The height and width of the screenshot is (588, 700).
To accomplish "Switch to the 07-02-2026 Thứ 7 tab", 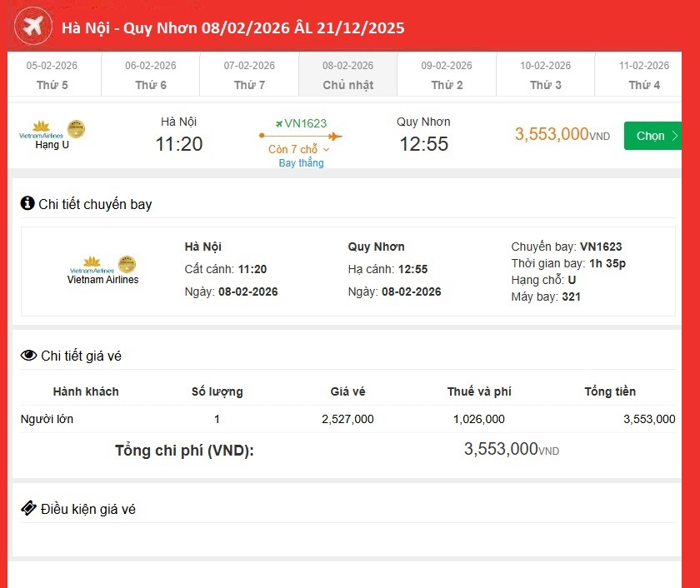I will coord(249,75).
